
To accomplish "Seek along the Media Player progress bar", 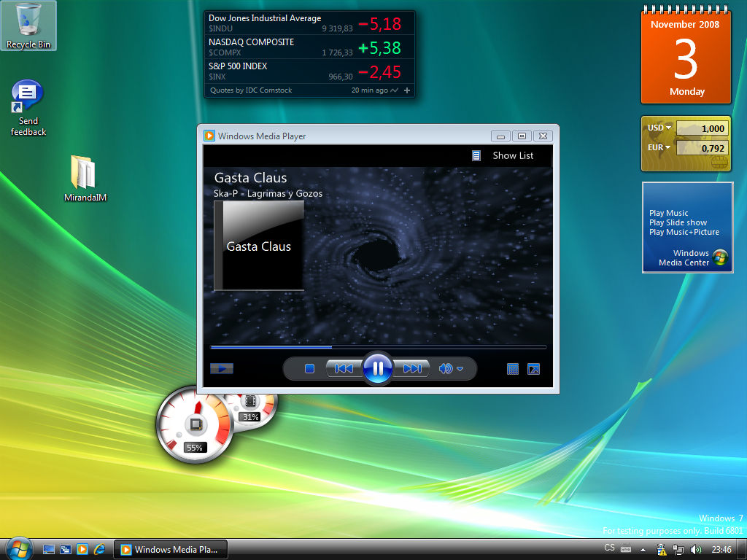I will [378, 347].
